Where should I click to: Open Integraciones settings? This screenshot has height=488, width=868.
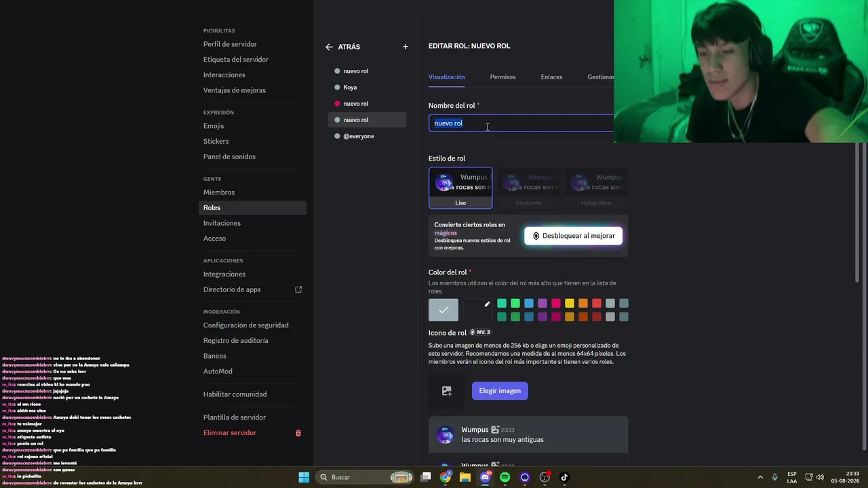coord(252,274)
